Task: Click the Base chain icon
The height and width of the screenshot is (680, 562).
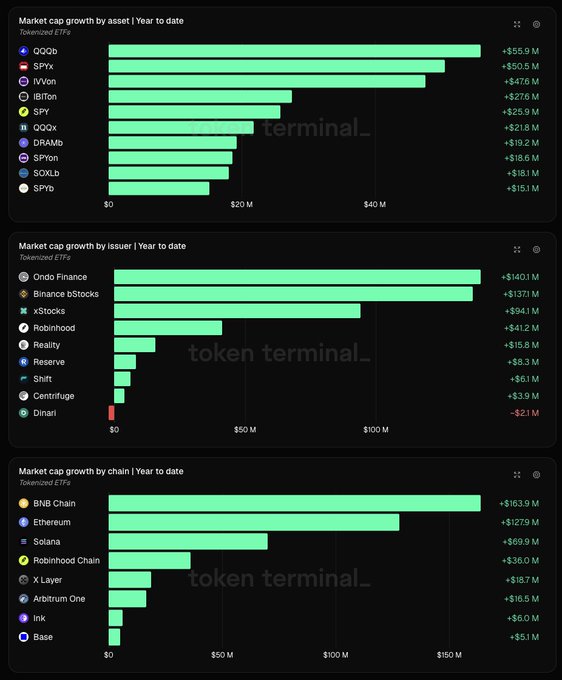Action: pyautogui.click(x=24, y=637)
